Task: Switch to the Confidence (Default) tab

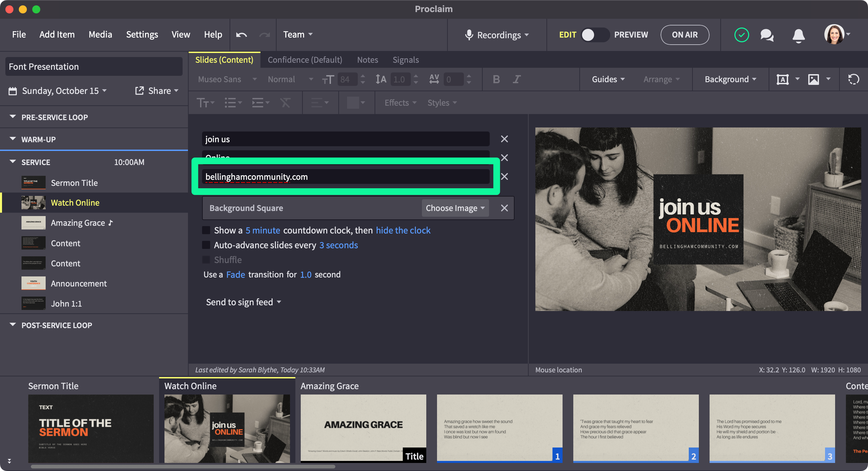Action: pyautogui.click(x=305, y=60)
